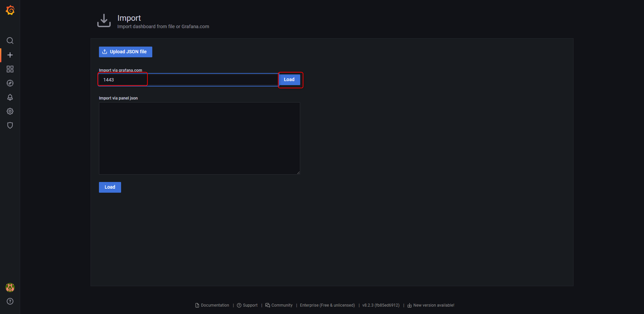Open the Community footer link
Image resolution: width=644 pixels, height=314 pixels.
279,305
